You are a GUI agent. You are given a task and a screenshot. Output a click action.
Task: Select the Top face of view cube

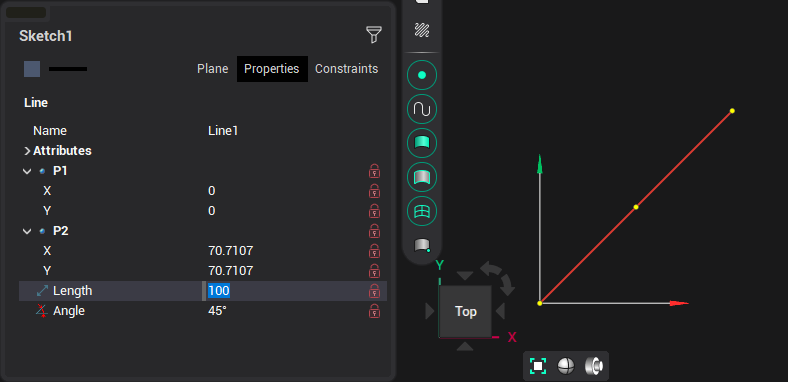465,312
